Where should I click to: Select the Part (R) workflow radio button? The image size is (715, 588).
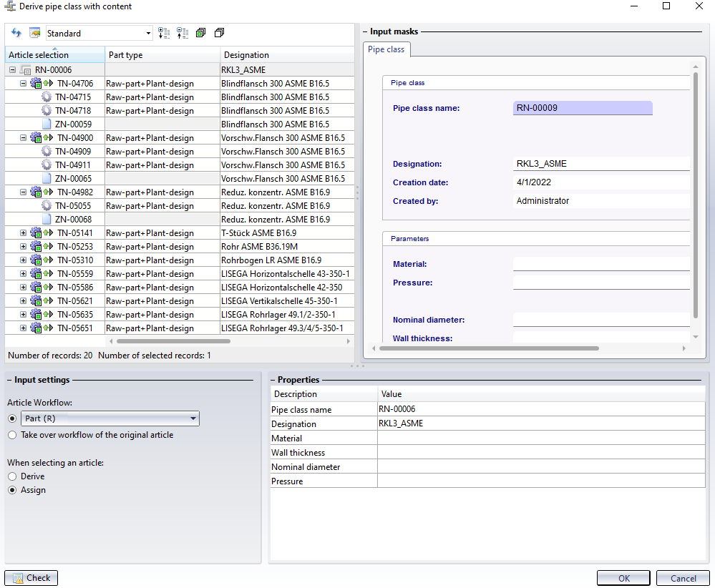[x=11, y=418]
